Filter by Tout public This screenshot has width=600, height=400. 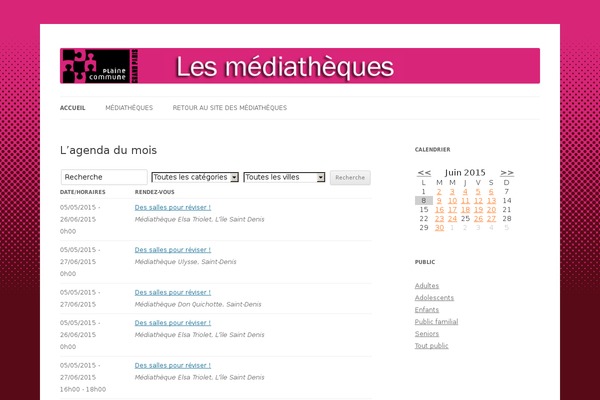coord(431,346)
